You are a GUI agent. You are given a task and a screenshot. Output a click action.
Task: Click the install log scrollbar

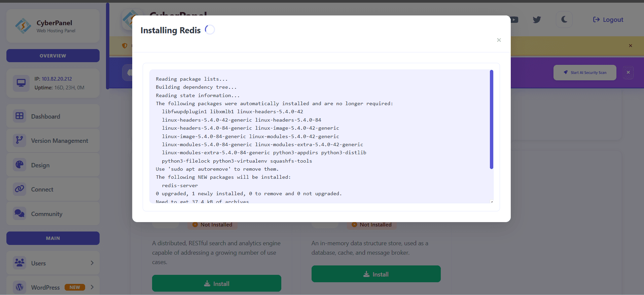pos(491,119)
